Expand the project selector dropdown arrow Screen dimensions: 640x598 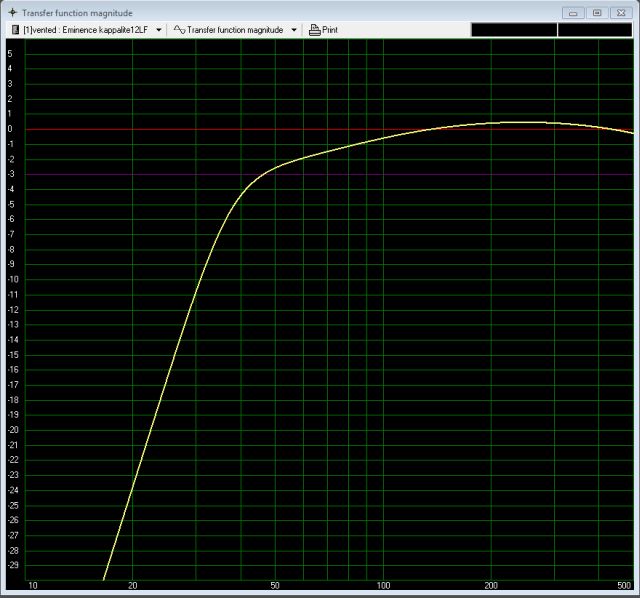point(159,30)
